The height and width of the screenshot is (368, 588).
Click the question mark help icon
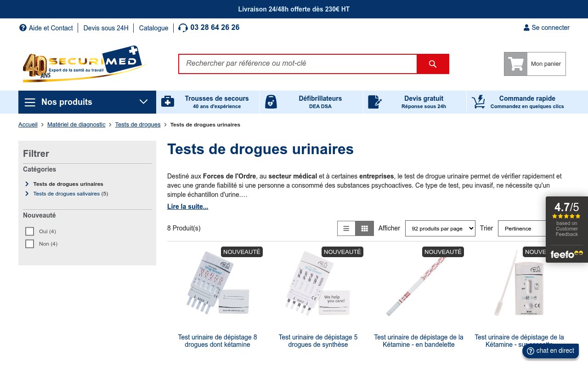(x=23, y=28)
